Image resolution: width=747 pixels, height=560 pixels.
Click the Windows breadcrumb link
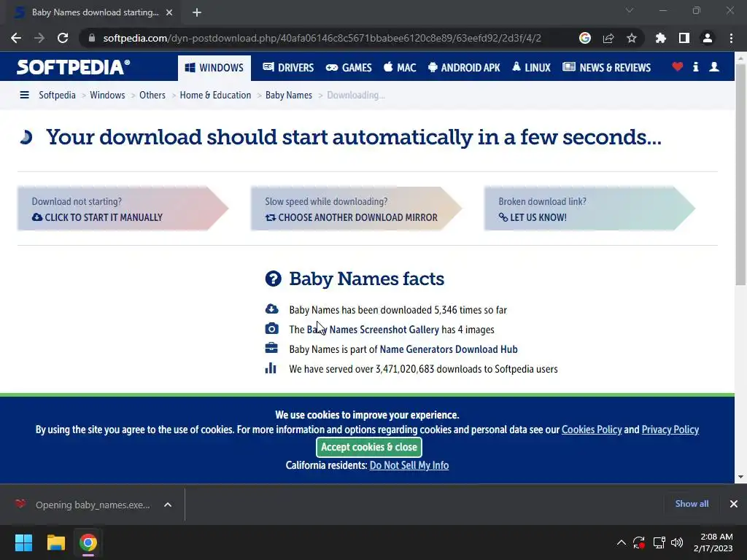tap(107, 96)
